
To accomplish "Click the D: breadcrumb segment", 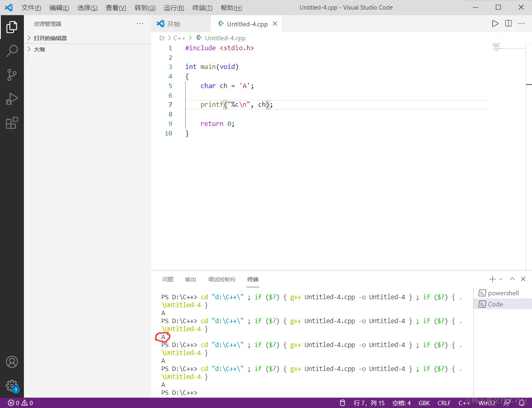I will tap(162, 38).
